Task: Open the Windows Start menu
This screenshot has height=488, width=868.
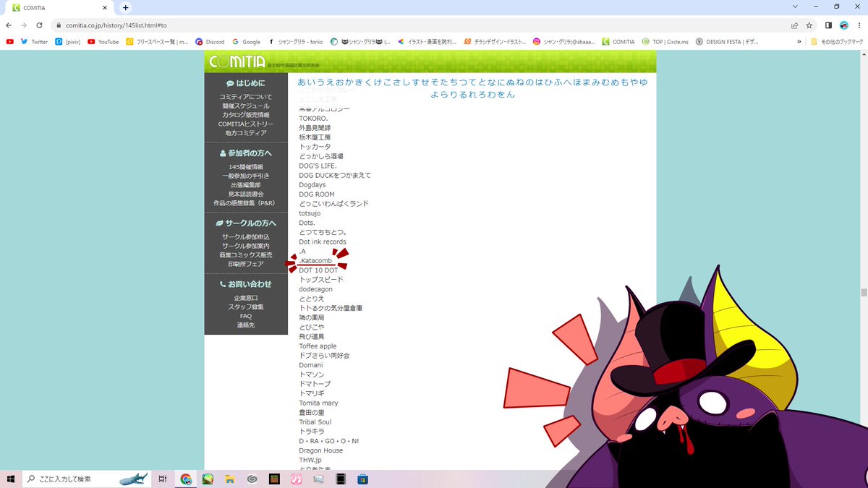Action: (x=11, y=479)
